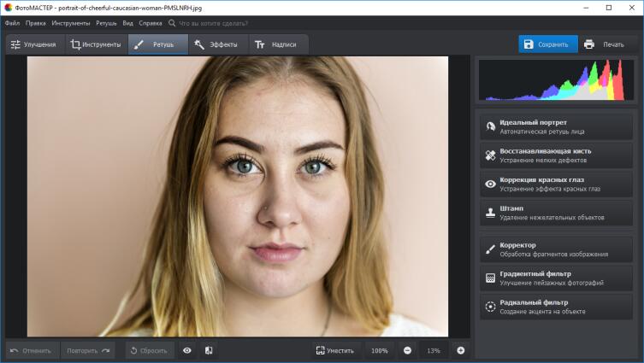This screenshot has width=644, height=363.
Task: Click the zoom in plus icon
Action: click(x=460, y=350)
